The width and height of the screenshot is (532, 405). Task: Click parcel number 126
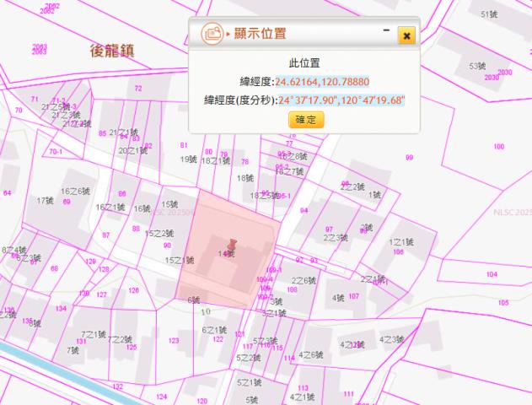click(x=134, y=290)
